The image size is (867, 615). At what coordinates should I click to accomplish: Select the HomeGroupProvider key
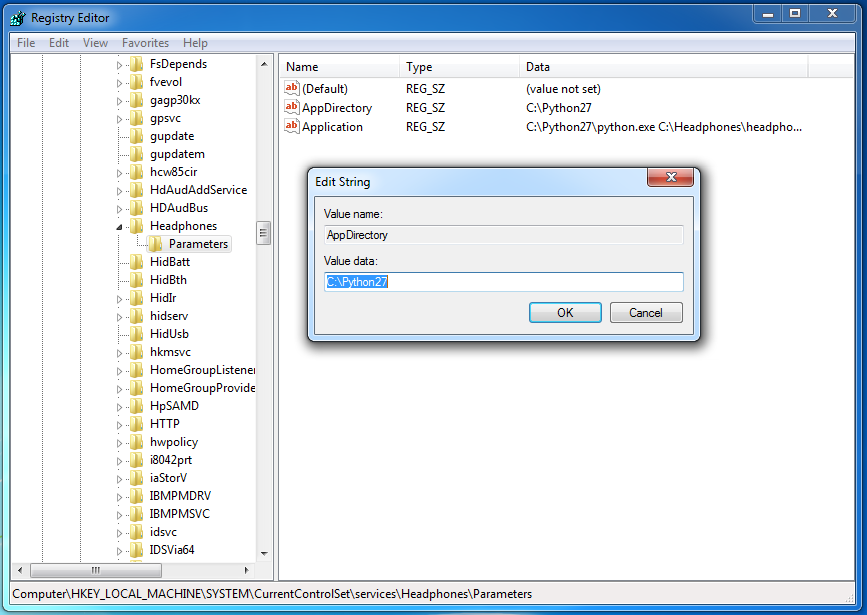(202, 388)
